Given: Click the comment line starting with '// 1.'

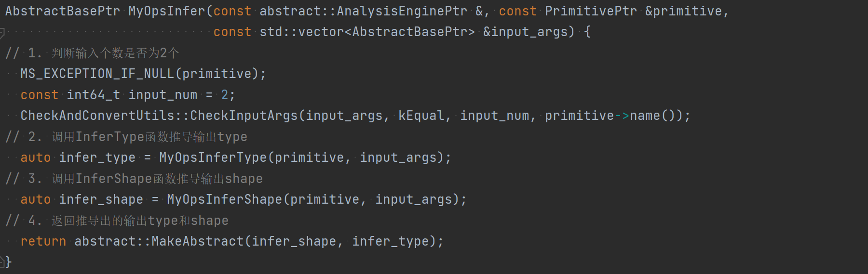Looking at the screenshot, I should pos(92,53).
